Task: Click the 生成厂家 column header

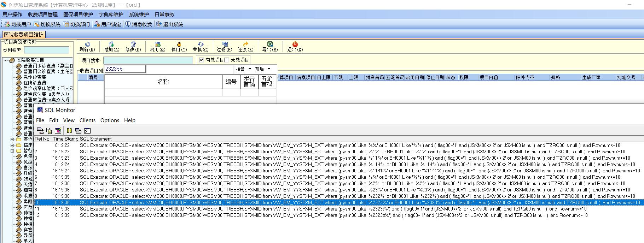Action: point(598,77)
